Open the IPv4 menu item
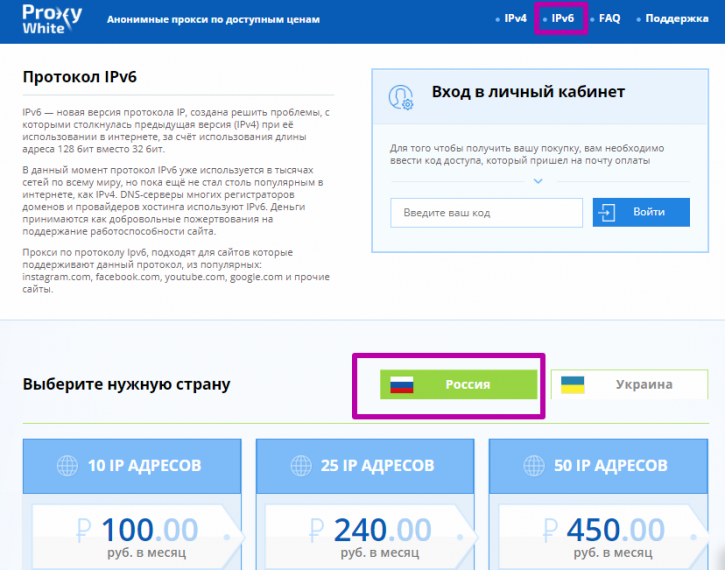 click(x=515, y=18)
